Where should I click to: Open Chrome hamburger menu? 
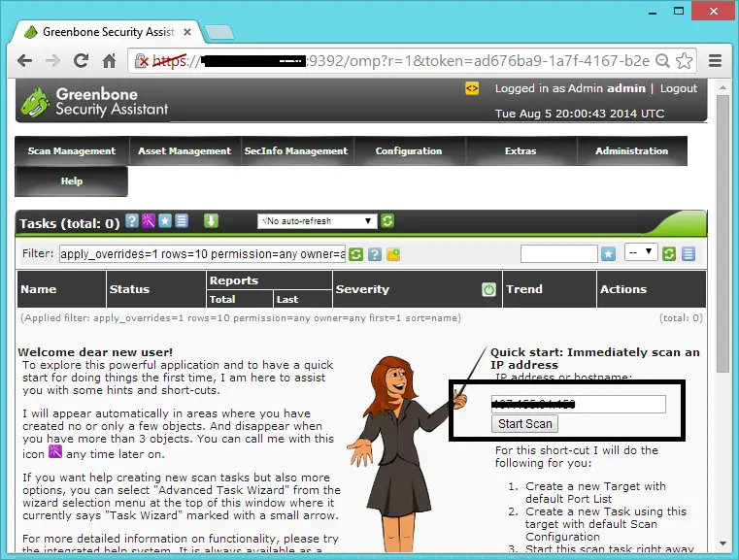(716, 61)
